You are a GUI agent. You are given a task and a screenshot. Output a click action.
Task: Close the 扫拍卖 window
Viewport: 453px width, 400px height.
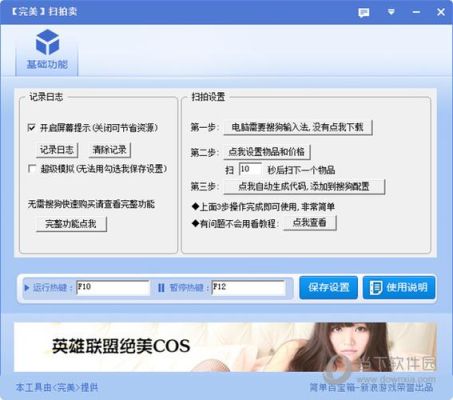pyautogui.click(x=441, y=12)
